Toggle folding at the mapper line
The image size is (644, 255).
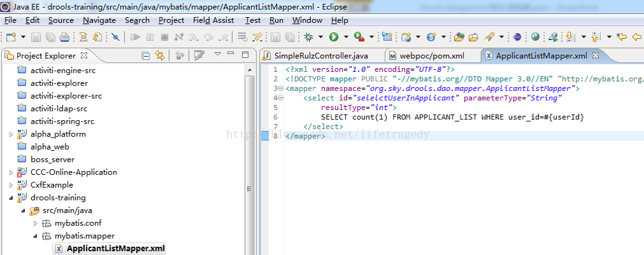(x=280, y=88)
